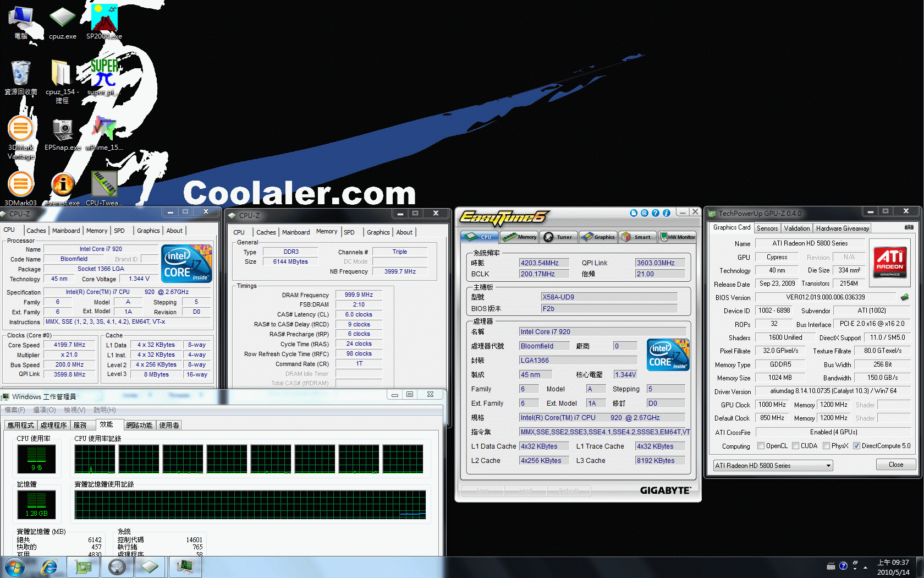The width and height of the screenshot is (924, 578).
Task: Open 檢視(V) menu in Task Manager
Action: click(75, 410)
